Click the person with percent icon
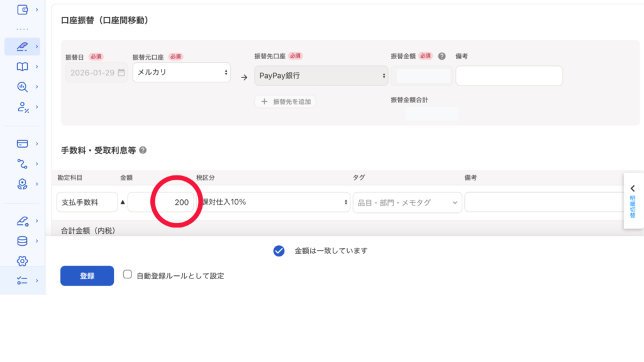The width and height of the screenshot is (644, 362). 23,107
